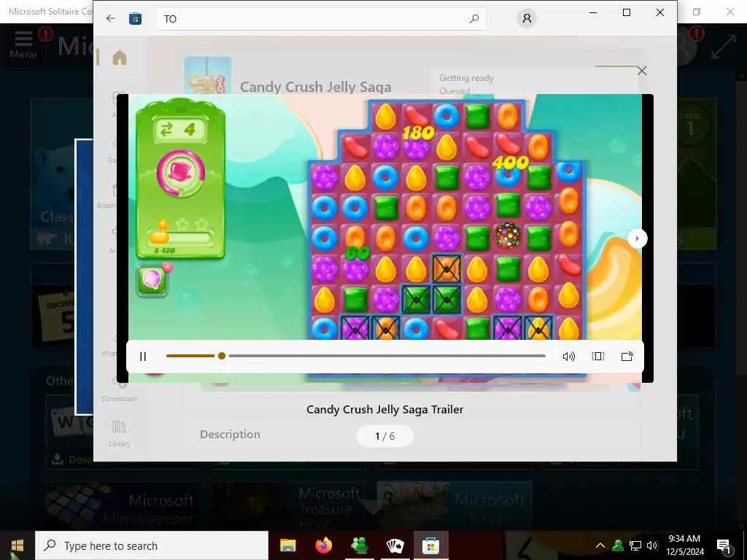Open the green people taskbar app

tap(359, 545)
